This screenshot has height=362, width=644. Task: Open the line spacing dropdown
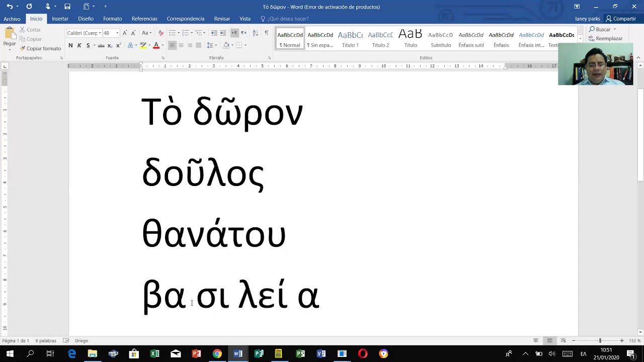pyautogui.click(x=212, y=45)
